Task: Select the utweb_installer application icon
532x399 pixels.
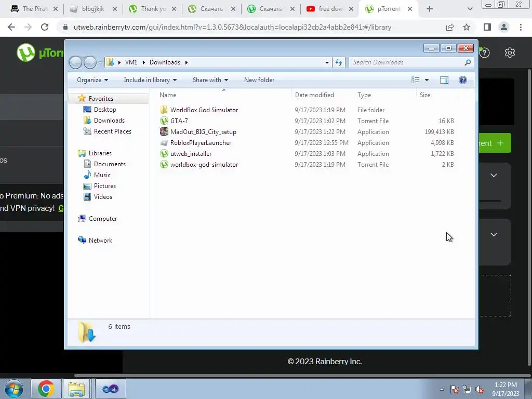Action: [164, 153]
